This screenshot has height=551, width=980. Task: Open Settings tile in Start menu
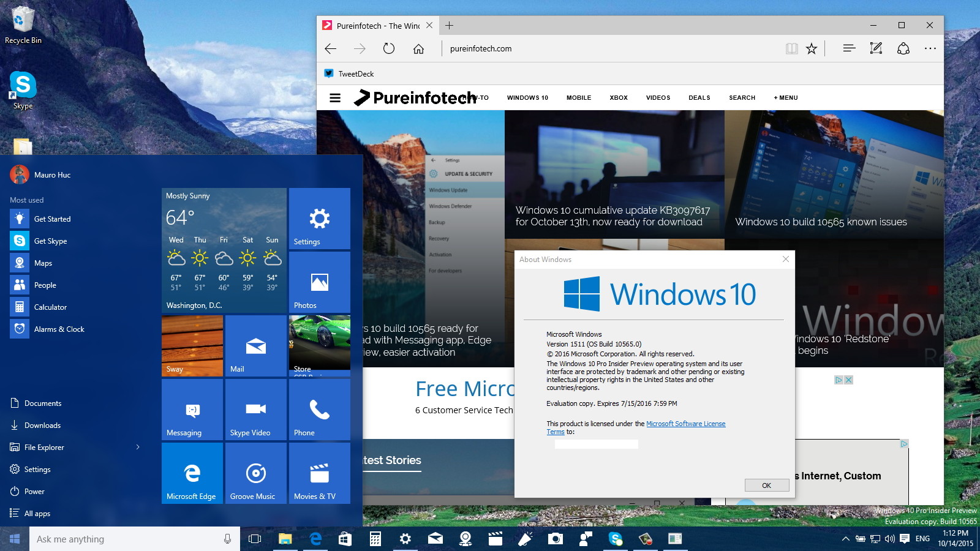point(320,219)
